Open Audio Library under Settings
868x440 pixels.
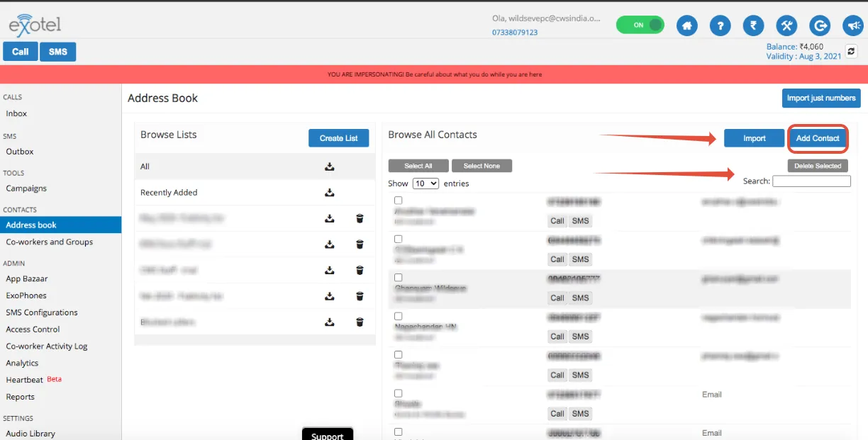tap(30, 434)
